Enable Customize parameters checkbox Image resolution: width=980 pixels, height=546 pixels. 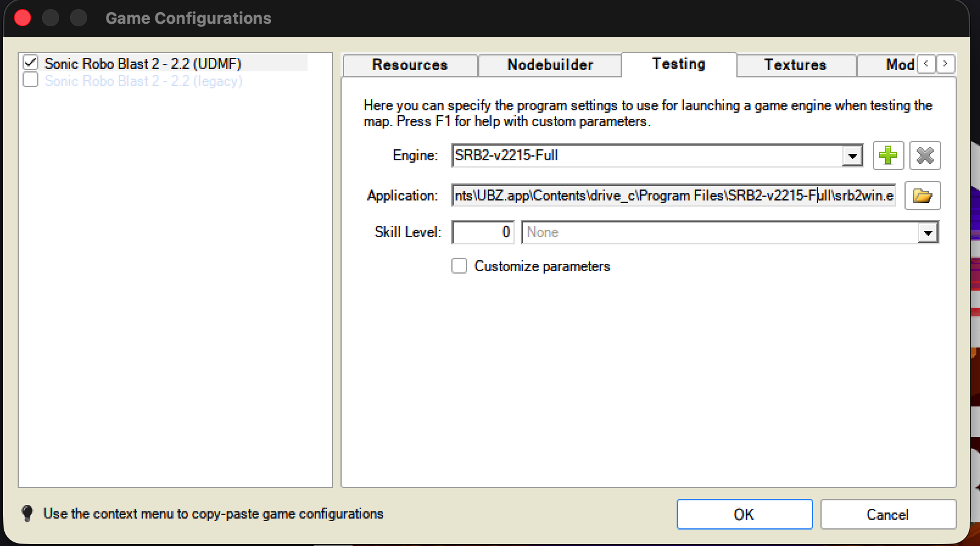coord(459,266)
